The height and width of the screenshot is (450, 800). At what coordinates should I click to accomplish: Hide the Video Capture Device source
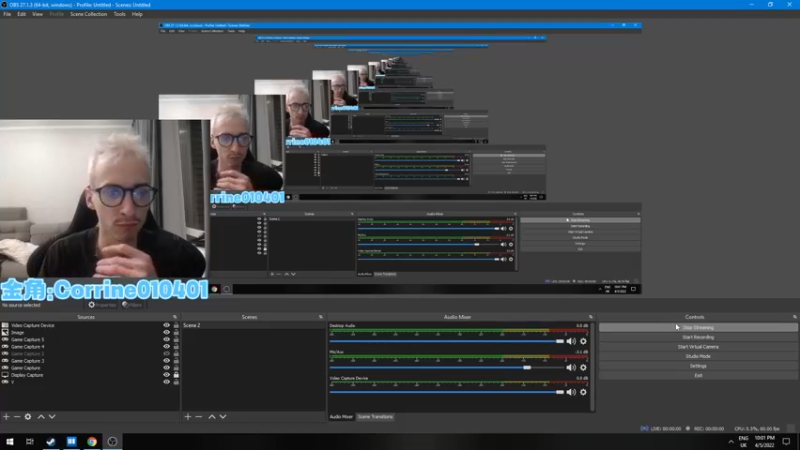166,325
